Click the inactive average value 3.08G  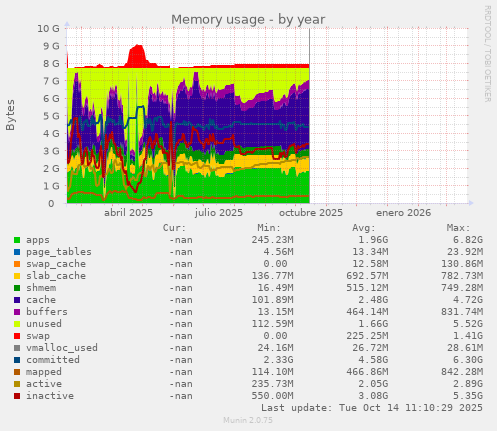373,396
